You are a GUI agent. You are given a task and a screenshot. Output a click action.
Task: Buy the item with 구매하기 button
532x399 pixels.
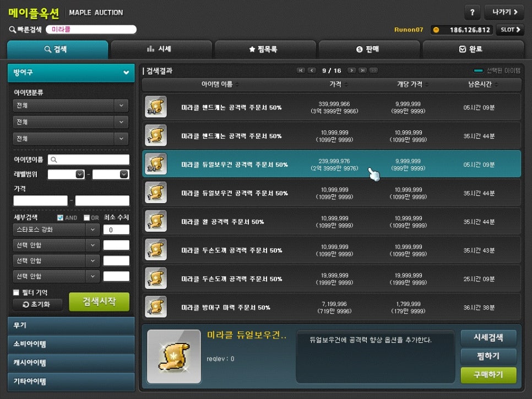(x=488, y=375)
